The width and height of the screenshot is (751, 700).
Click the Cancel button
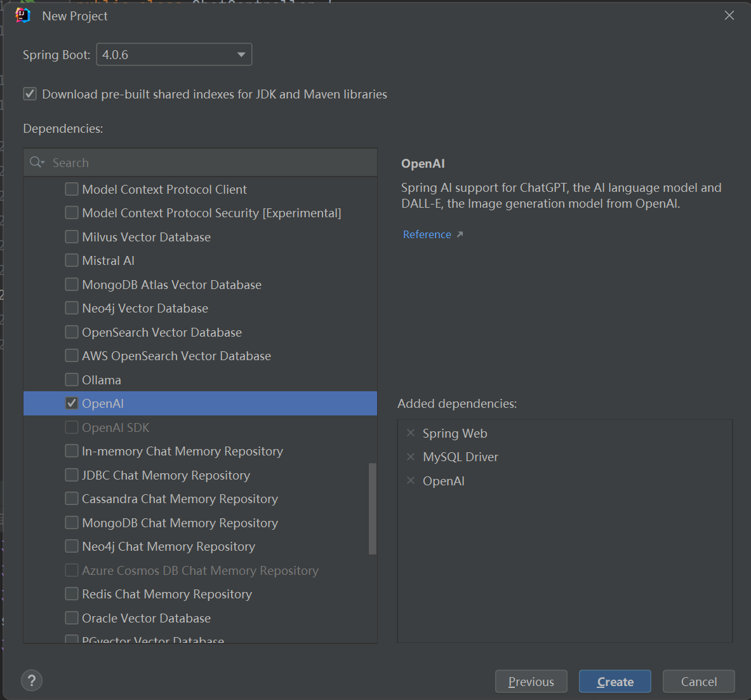(x=699, y=682)
